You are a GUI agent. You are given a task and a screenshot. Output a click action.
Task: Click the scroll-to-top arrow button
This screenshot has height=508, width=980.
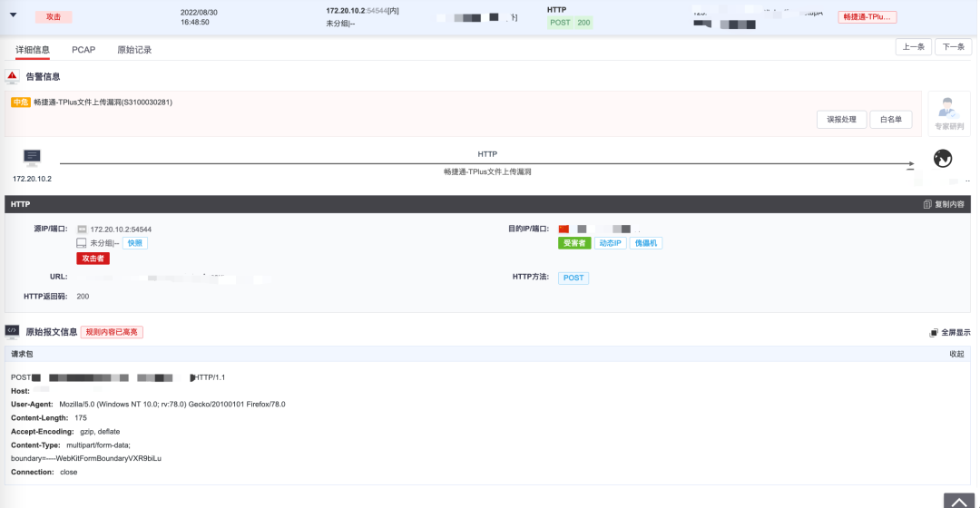[x=959, y=501]
